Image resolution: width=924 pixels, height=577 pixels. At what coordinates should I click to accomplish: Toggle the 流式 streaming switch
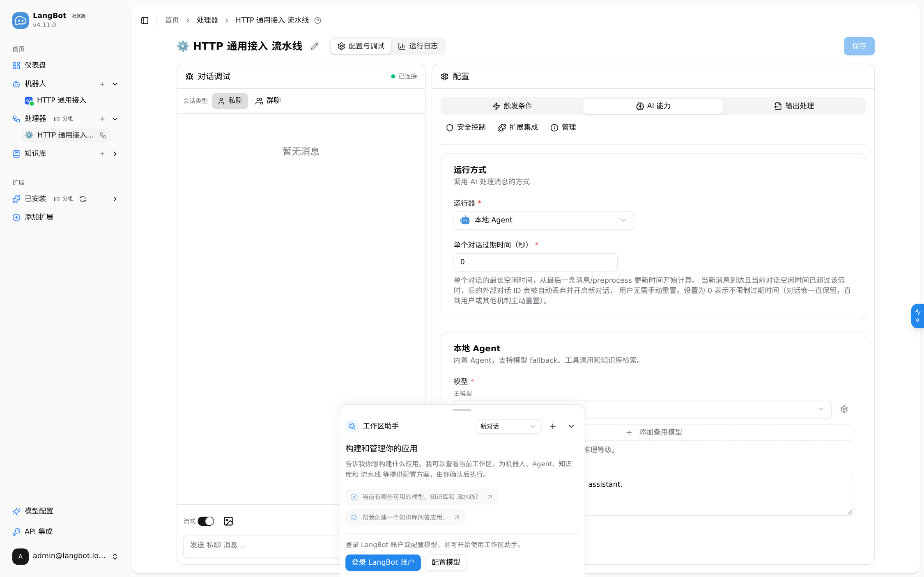coord(206,521)
